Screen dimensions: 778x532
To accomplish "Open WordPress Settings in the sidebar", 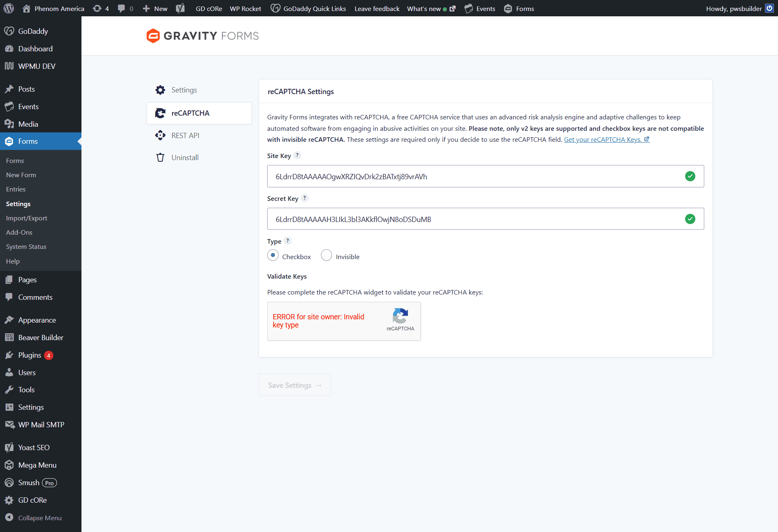I will (41, 407).
